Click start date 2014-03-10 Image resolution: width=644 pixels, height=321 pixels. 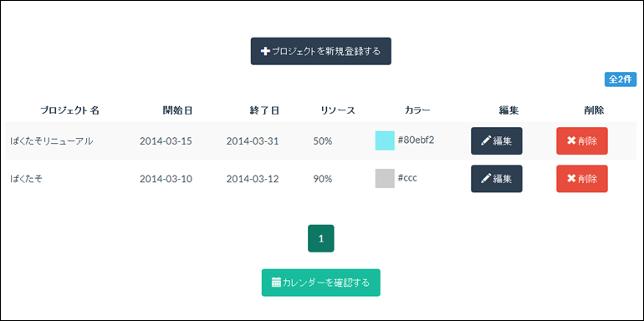tap(166, 179)
